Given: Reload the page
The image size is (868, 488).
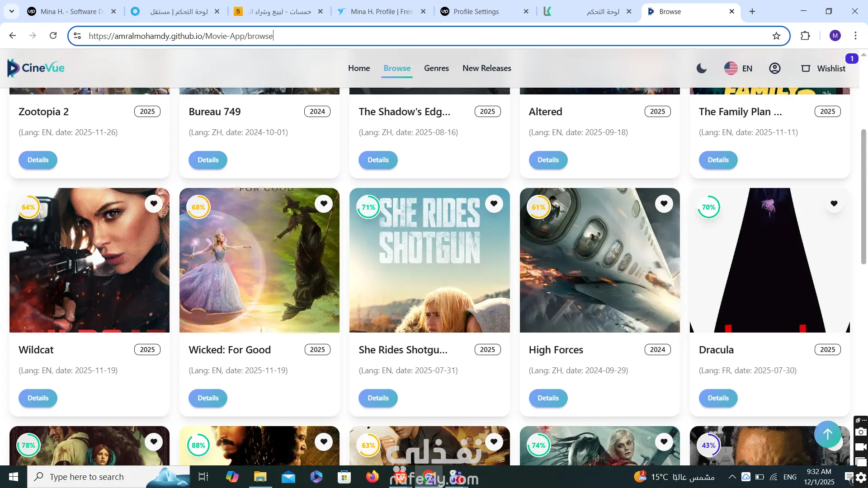Looking at the screenshot, I should (x=53, y=36).
